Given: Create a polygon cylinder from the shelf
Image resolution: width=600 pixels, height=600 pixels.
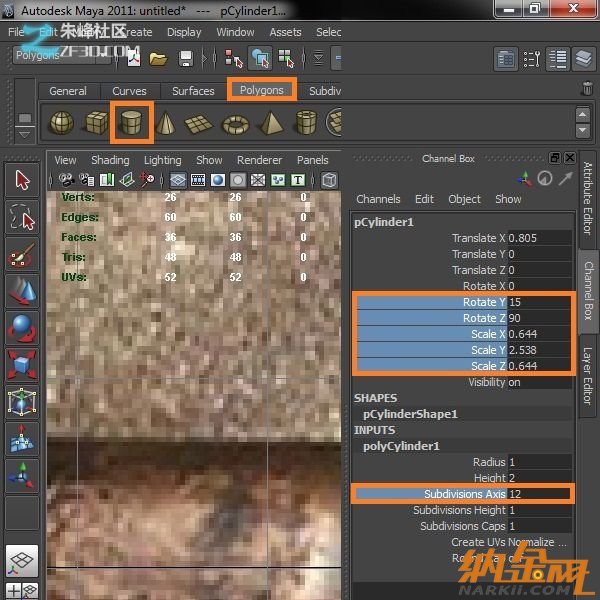Looking at the screenshot, I should (131, 122).
